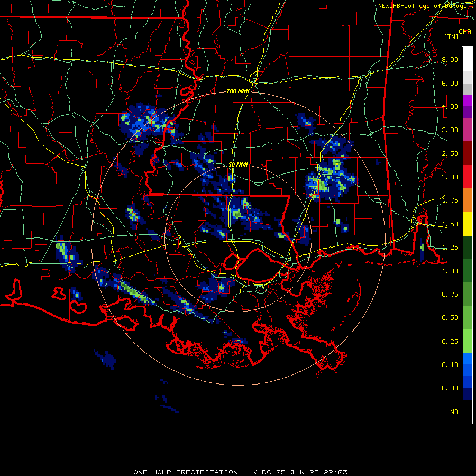The image size is (476, 476).
Task: Click the "0.75" legend value
Action: click(x=450, y=295)
